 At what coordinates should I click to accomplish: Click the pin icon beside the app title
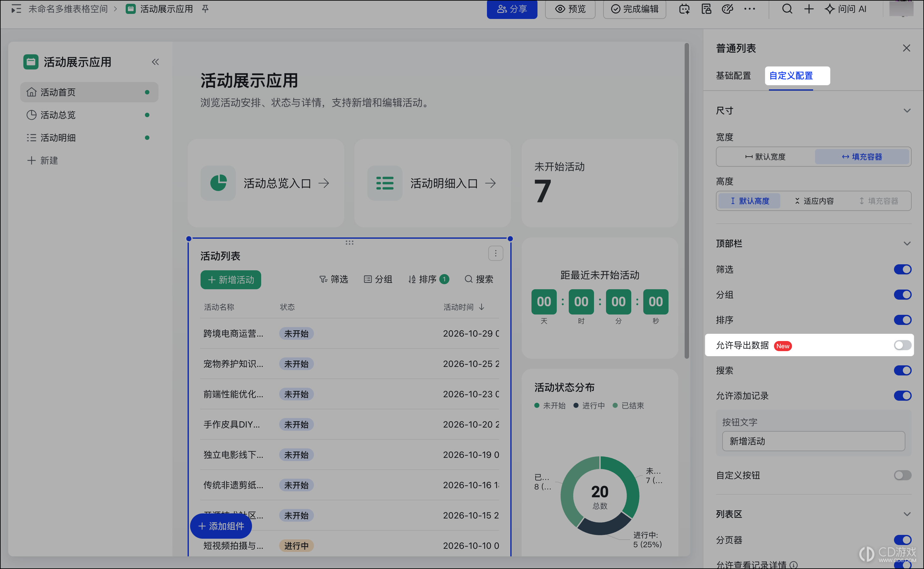(205, 9)
